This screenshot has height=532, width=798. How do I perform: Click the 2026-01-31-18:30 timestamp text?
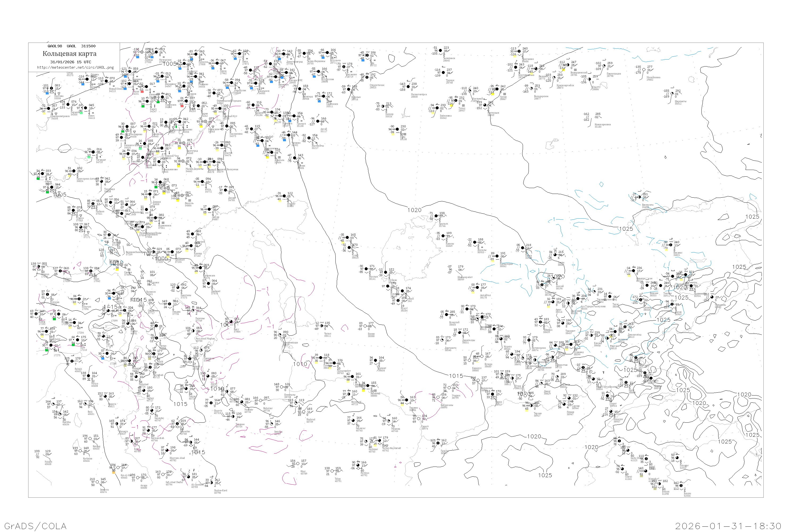(x=728, y=526)
